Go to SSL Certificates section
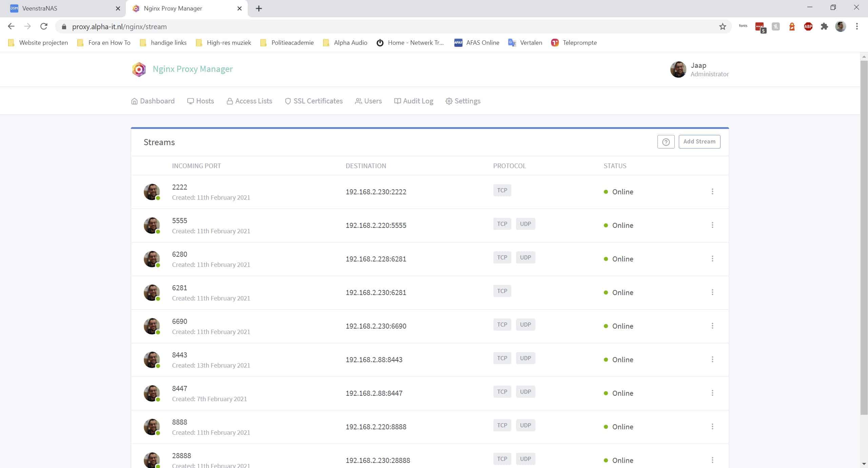This screenshot has width=868, height=468. click(x=314, y=101)
